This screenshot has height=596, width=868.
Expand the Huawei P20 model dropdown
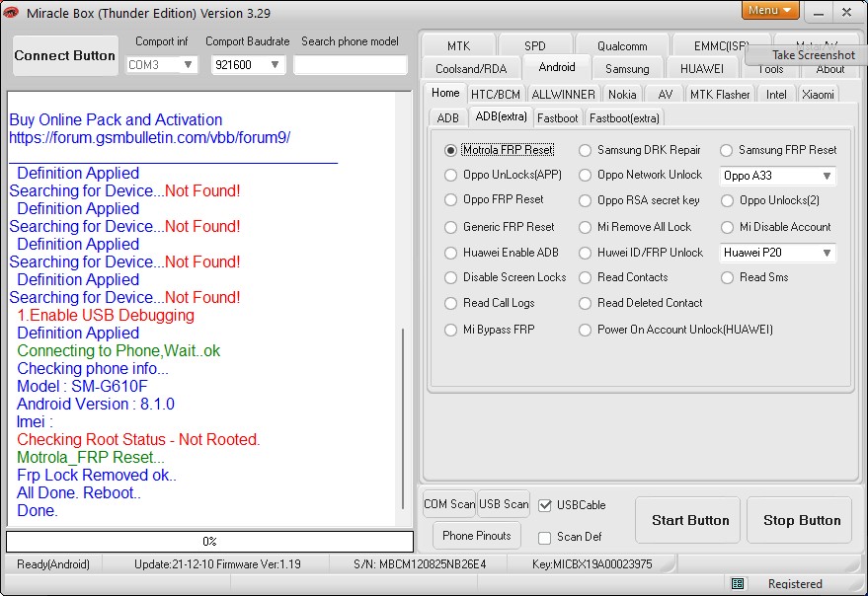click(777, 253)
